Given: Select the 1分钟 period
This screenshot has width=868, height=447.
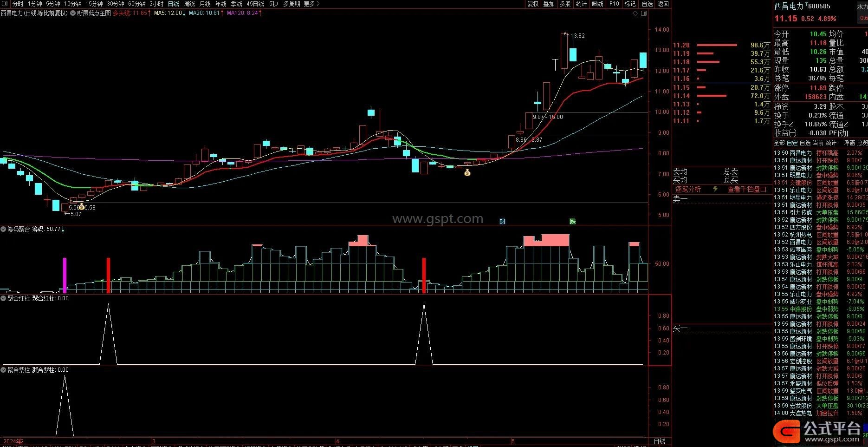Looking at the screenshot, I should click(x=34, y=4).
